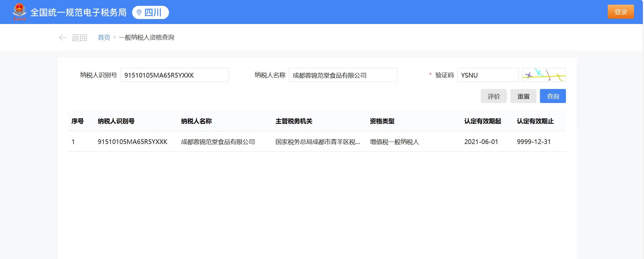The height and width of the screenshot is (259, 644).
Task: Click the 资格类型 column header
Action: click(382, 121)
